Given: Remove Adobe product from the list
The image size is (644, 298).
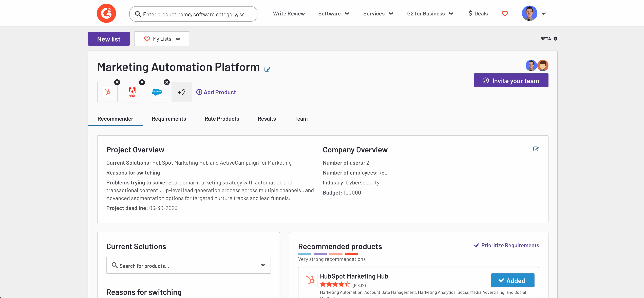Looking at the screenshot, I should click(142, 82).
